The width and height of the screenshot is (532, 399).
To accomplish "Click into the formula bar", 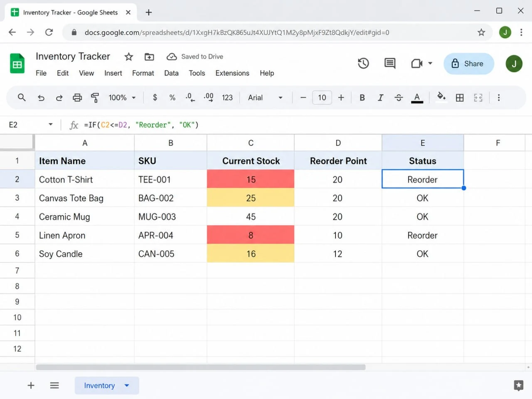I will 305,125.
